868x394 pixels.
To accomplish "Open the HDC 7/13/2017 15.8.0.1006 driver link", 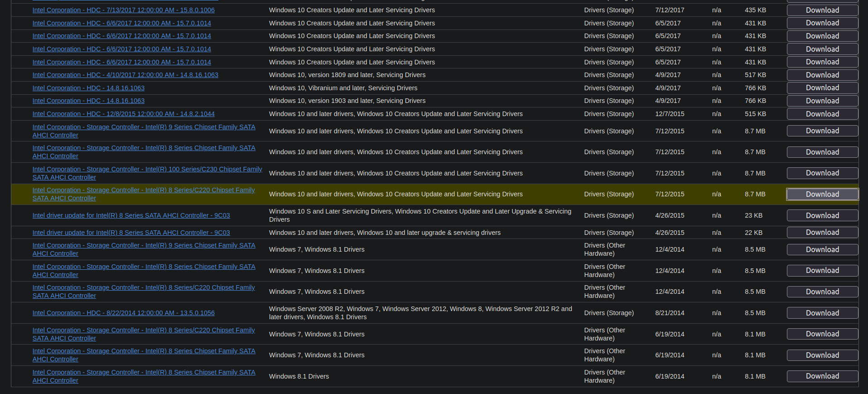I will [124, 10].
